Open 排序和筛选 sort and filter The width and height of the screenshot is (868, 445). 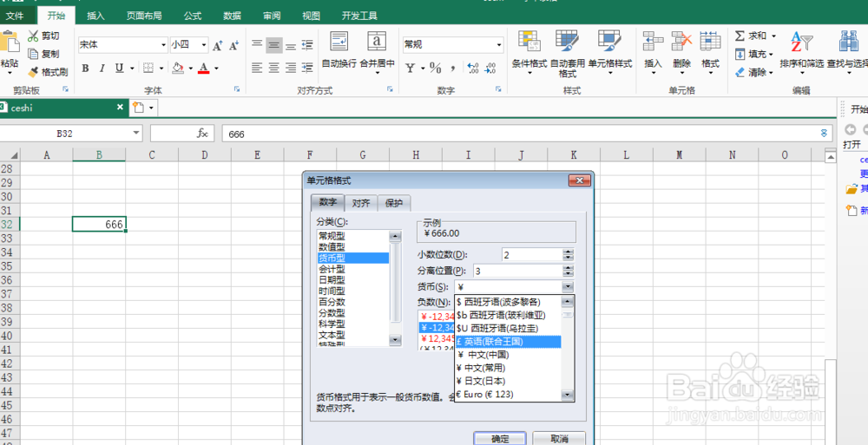coord(801,51)
